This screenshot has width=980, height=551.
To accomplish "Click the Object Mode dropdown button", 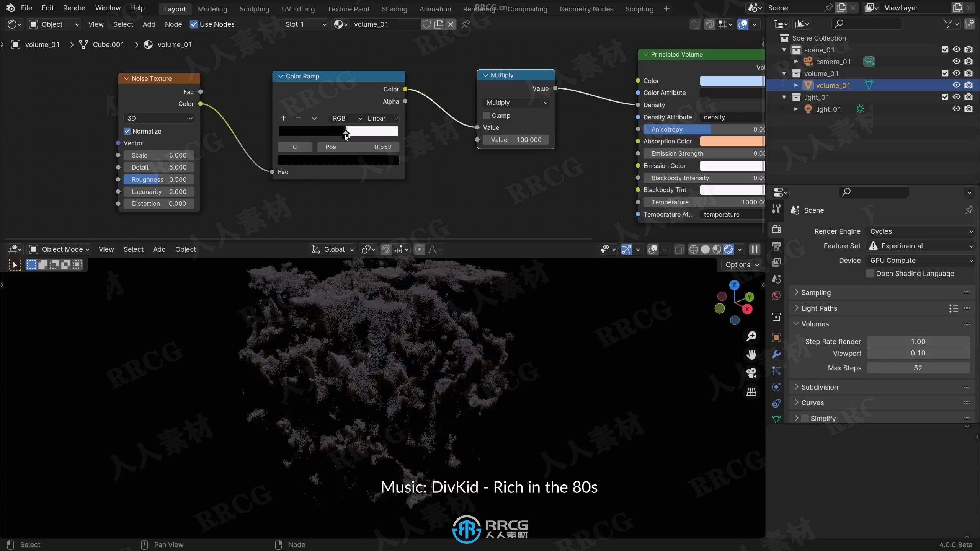I will click(64, 249).
